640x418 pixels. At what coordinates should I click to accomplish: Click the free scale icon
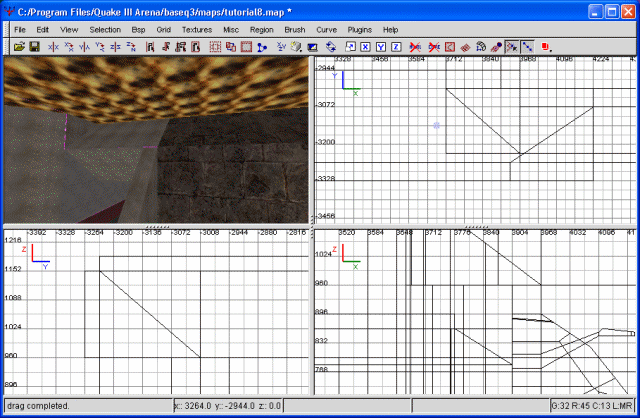pos(350,47)
